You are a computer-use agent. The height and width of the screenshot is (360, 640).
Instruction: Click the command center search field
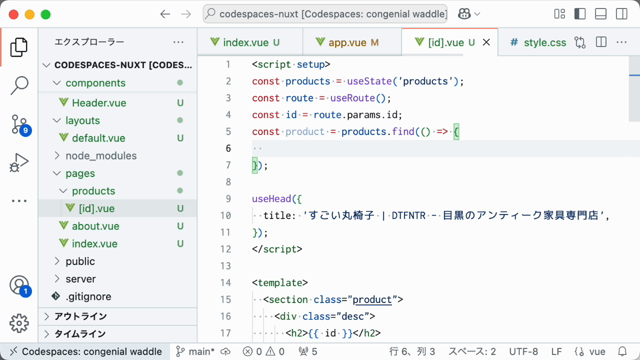coord(325,14)
